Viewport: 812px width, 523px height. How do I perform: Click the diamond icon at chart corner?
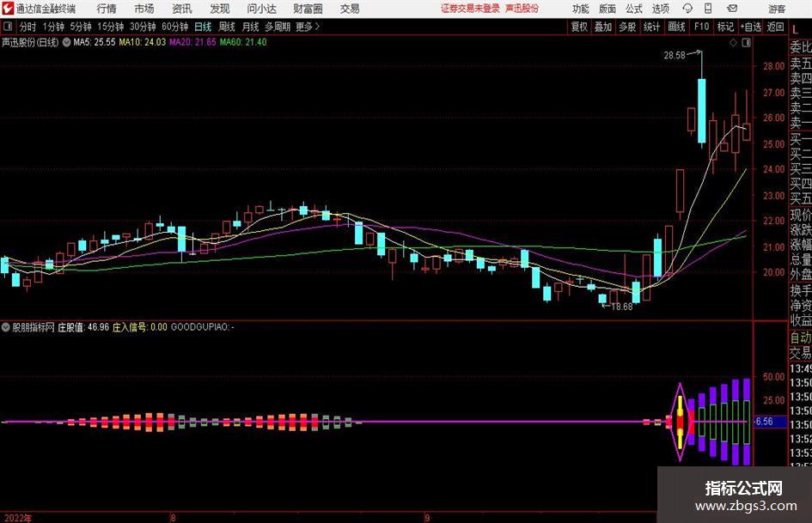pyautogui.click(x=733, y=43)
